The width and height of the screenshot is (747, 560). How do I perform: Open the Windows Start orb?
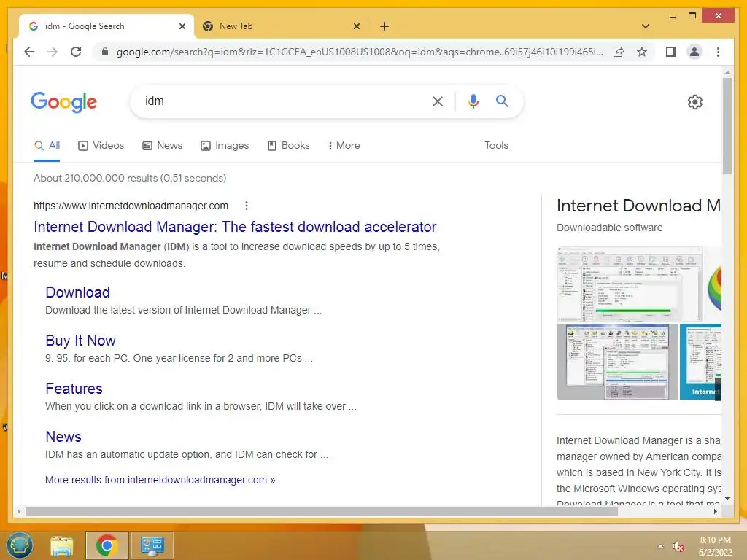point(20,545)
